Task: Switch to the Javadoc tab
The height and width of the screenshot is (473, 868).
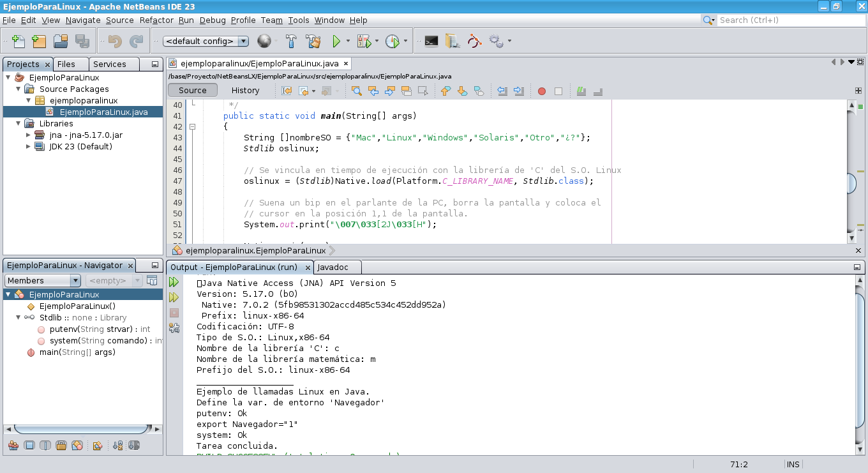Action: click(338, 267)
